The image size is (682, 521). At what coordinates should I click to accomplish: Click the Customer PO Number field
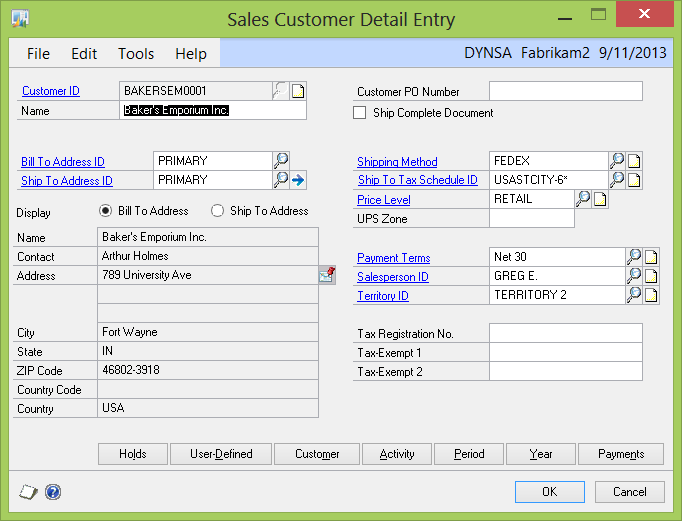coord(565,92)
